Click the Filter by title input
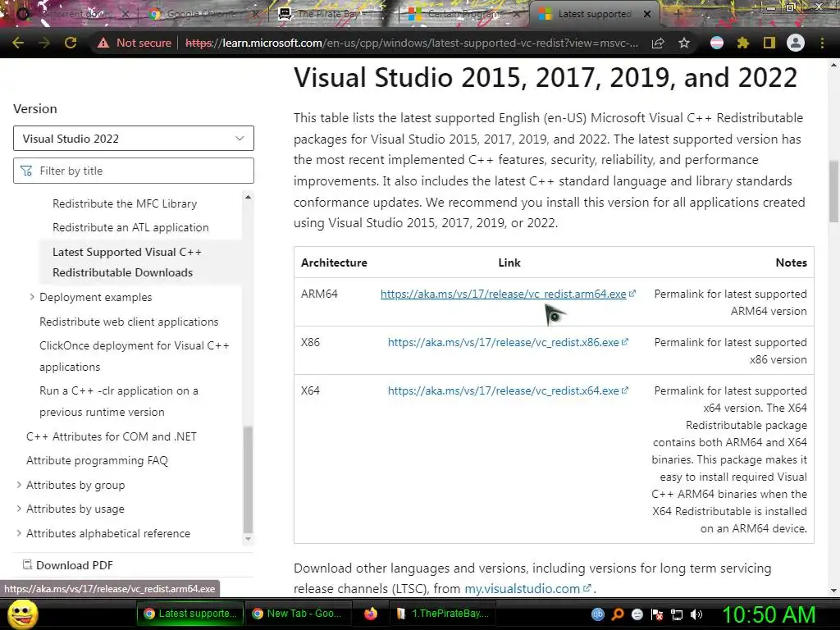The image size is (840, 630). [134, 171]
